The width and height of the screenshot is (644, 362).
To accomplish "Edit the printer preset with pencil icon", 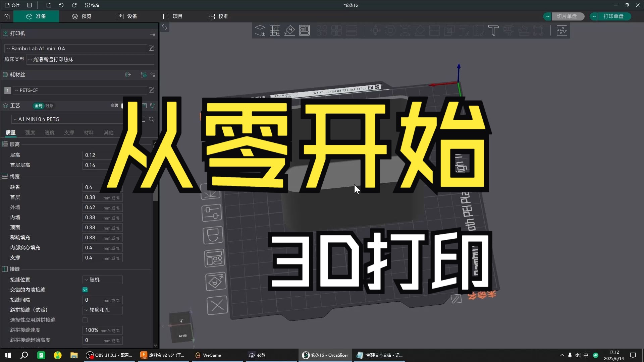I will tap(151, 48).
